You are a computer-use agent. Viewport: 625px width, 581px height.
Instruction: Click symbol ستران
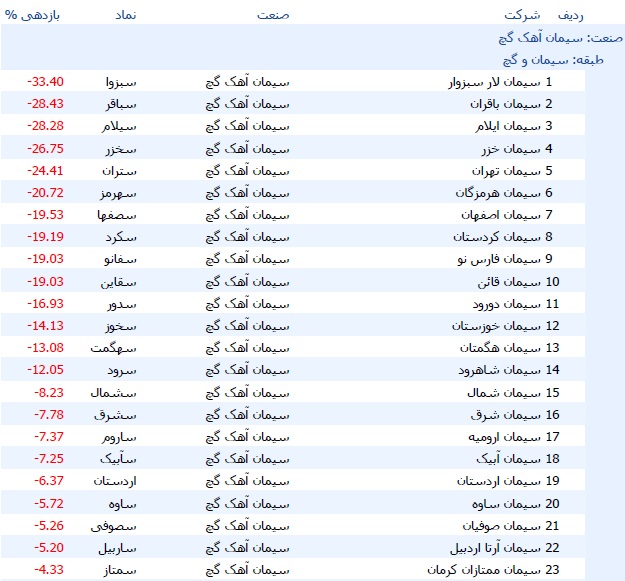coord(120,171)
